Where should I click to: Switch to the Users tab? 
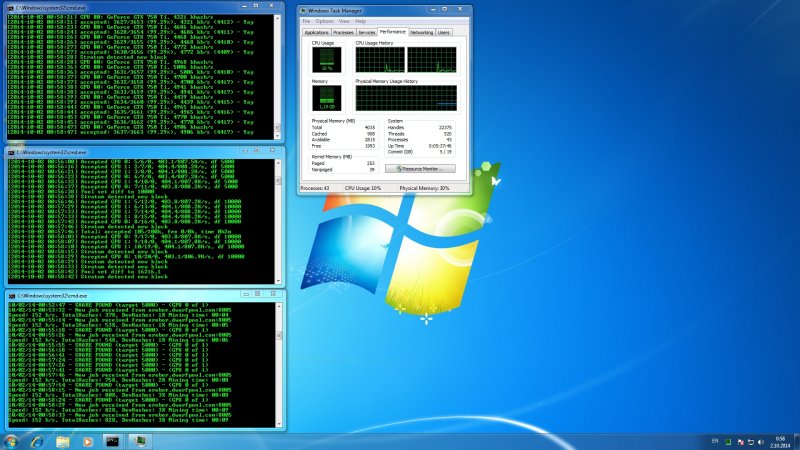coord(443,33)
